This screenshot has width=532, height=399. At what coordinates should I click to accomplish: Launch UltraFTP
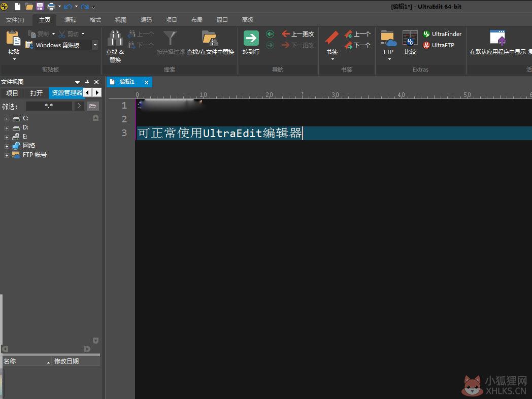click(439, 45)
